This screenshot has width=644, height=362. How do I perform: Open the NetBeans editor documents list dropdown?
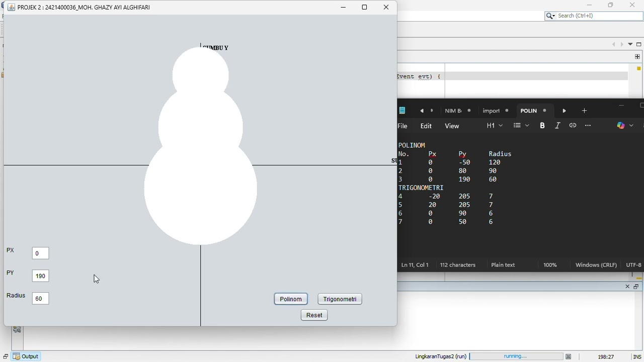coord(630,44)
